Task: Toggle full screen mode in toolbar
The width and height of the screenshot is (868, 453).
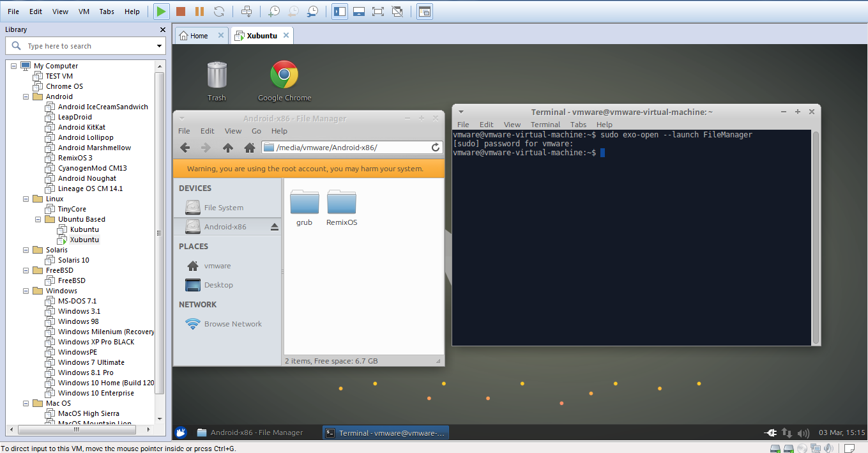Action: tap(377, 12)
